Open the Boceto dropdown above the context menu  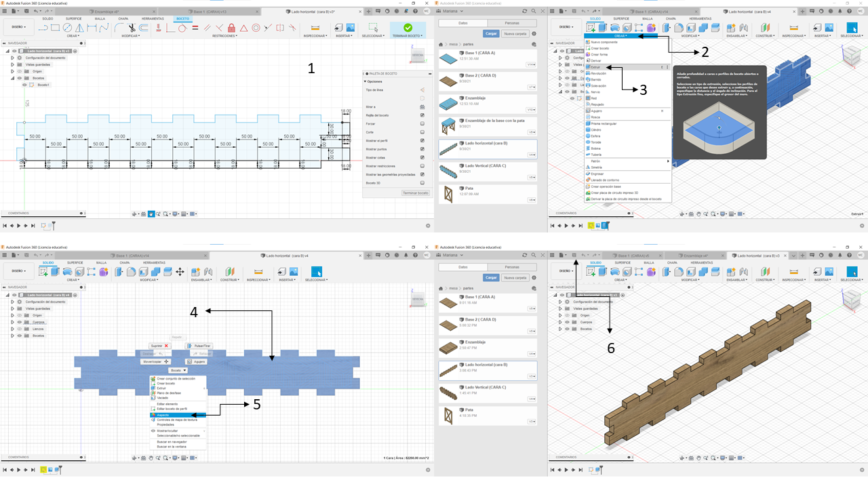click(x=178, y=370)
